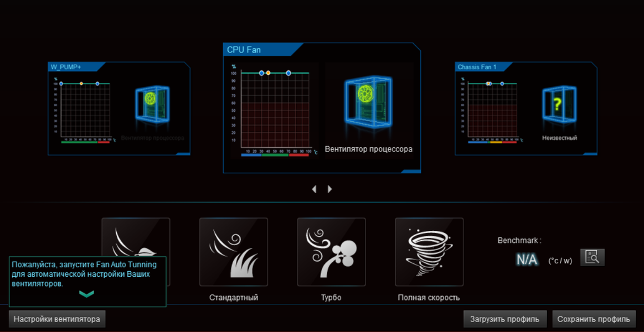Collapse the Fan Auto Tunning tooltip chevron

click(87, 293)
